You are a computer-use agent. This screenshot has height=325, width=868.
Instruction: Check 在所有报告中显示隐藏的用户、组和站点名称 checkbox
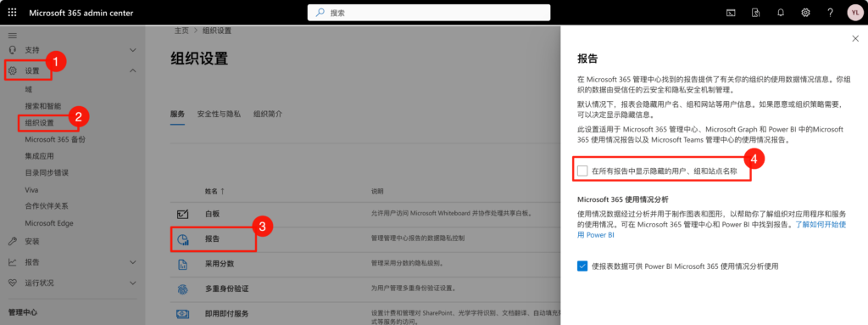coord(581,171)
